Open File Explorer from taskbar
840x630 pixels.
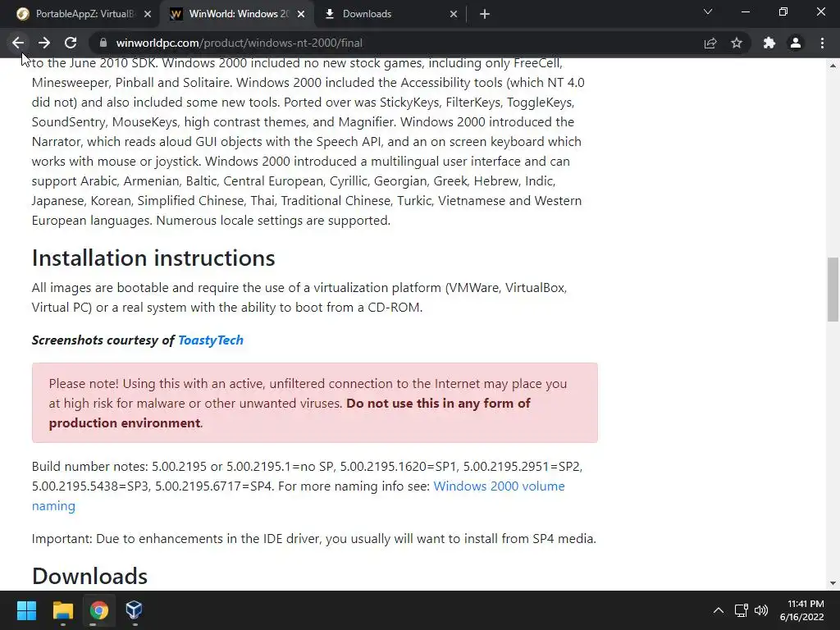[x=62, y=610]
